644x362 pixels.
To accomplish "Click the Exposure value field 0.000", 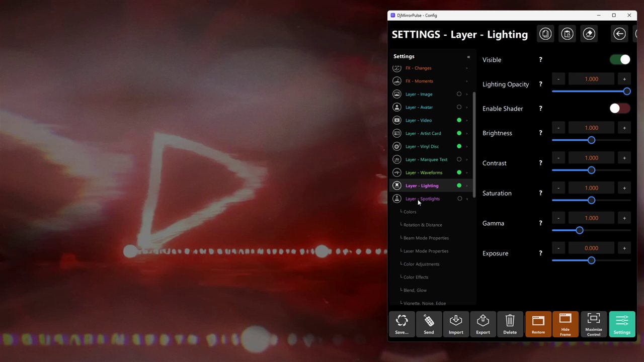I will (591, 248).
